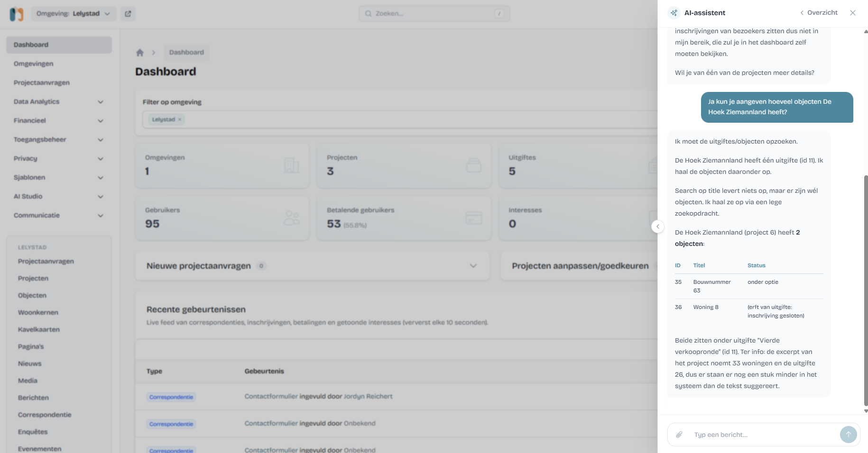This screenshot has width=868, height=453.
Task: Open Enquêtes under Lelystad
Action: coord(33,432)
